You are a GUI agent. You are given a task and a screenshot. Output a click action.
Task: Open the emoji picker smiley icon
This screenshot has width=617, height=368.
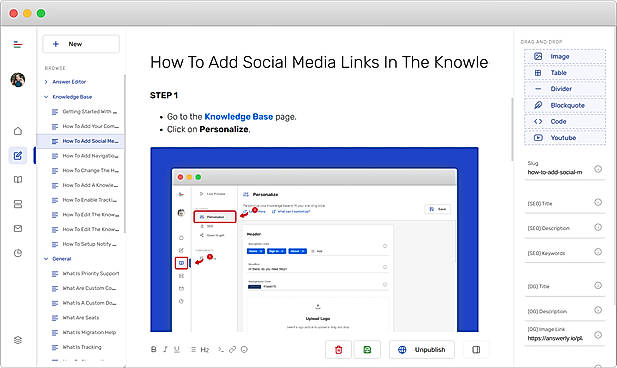pyautogui.click(x=244, y=350)
